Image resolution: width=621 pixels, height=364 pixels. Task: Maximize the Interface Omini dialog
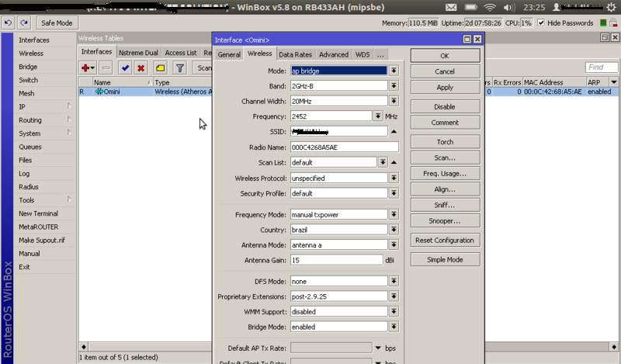pyautogui.click(x=467, y=40)
